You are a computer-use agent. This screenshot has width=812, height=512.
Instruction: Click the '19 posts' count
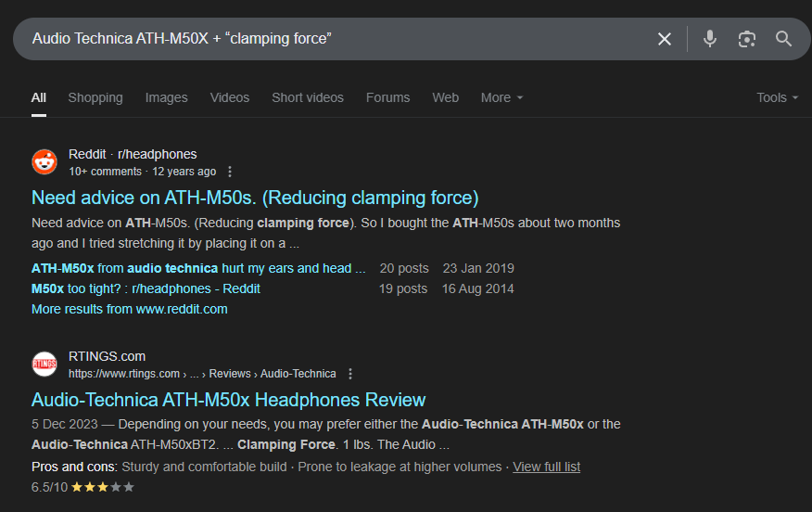tap(403, 288)
